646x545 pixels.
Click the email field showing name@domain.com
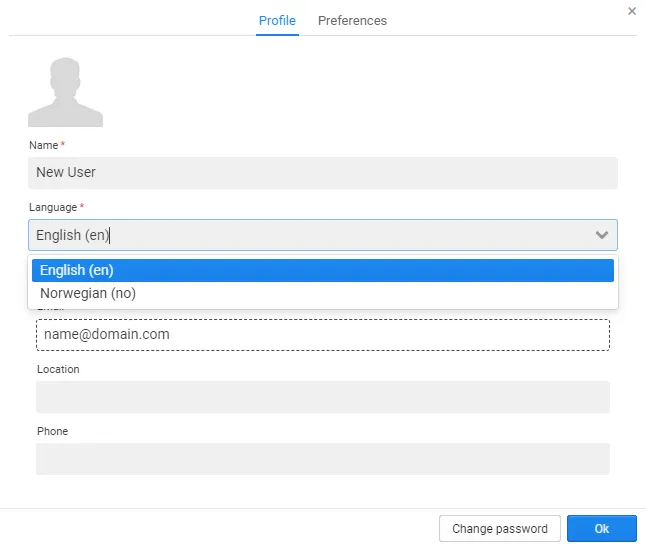click(322, 335)
